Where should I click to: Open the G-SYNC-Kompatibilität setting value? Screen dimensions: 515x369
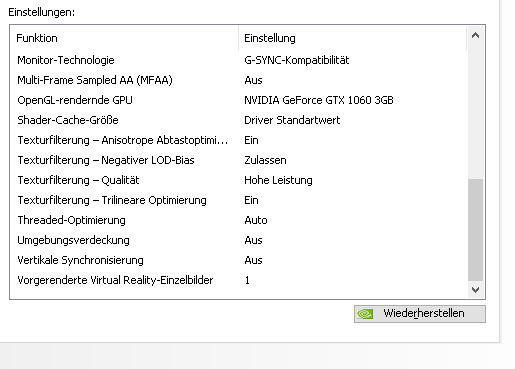tap(297, 60)
